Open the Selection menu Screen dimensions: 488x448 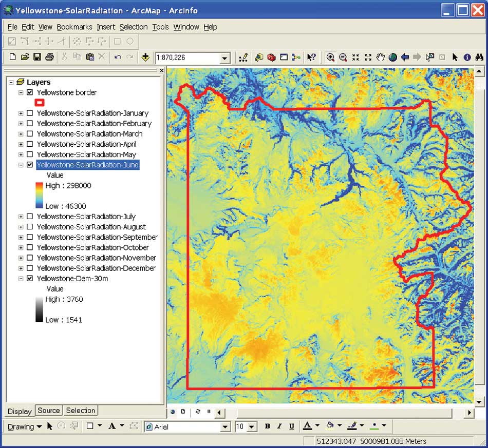click(x=133, y=27)
